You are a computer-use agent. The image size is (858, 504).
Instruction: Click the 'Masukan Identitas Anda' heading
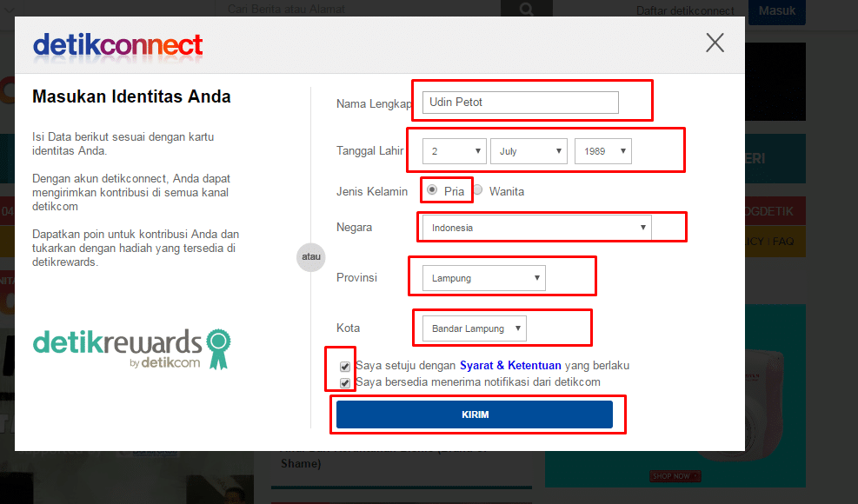(131, 96)
